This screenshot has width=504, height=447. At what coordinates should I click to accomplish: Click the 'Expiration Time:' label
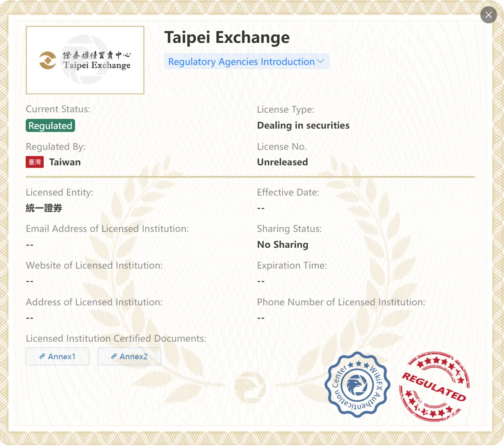292,265
